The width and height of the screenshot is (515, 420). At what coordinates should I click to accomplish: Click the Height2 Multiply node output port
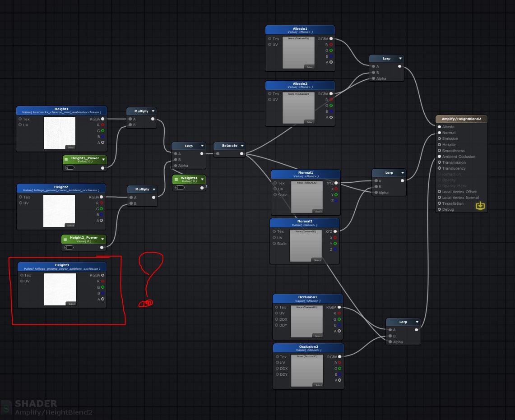154,197
